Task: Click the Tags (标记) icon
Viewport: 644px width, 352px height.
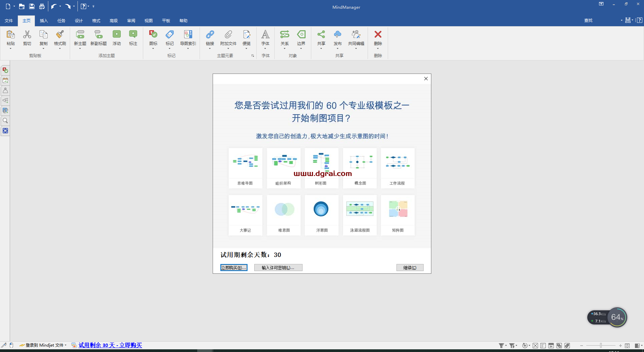Action: click(x=170, y=34)
